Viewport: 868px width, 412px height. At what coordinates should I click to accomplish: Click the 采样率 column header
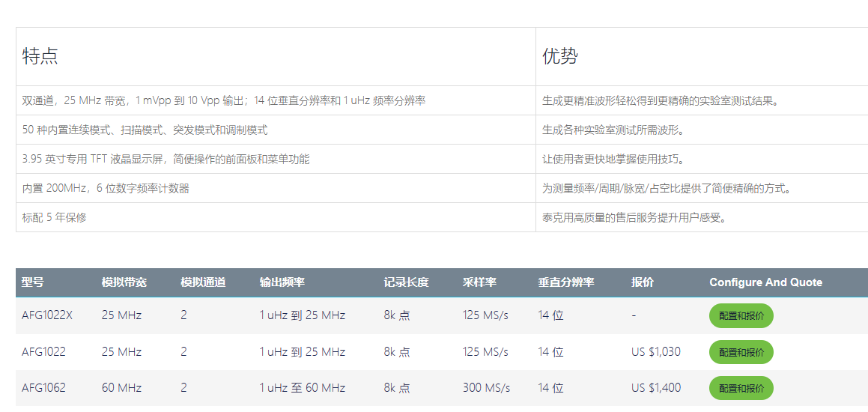(479, 282)
